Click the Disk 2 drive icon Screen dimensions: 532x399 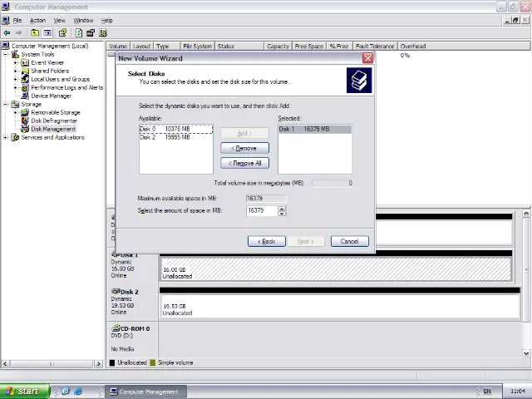point(116,292)
